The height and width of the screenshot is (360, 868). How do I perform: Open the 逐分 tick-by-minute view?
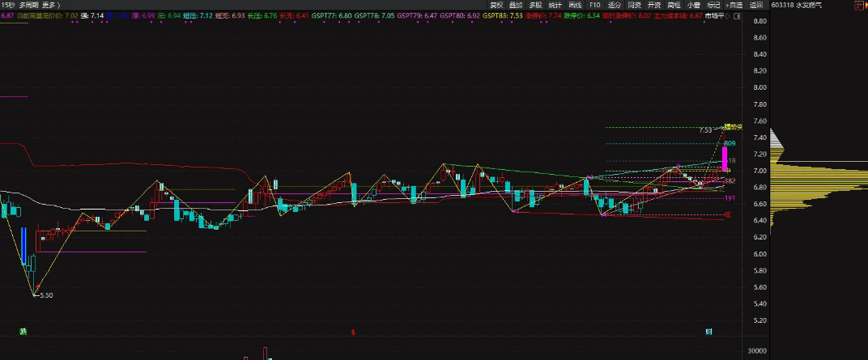pyautogui.click(x=615, y=5)
